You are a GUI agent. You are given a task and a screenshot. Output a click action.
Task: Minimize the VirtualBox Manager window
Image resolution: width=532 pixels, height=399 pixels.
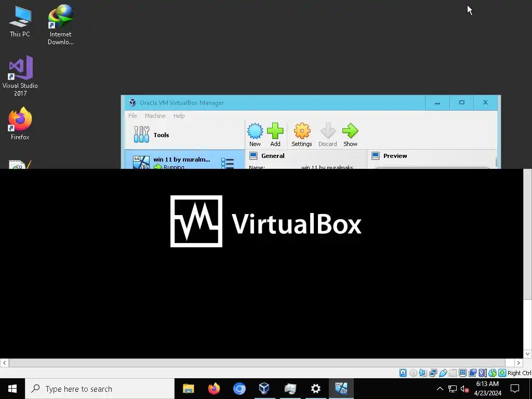[x=437, y=102]
